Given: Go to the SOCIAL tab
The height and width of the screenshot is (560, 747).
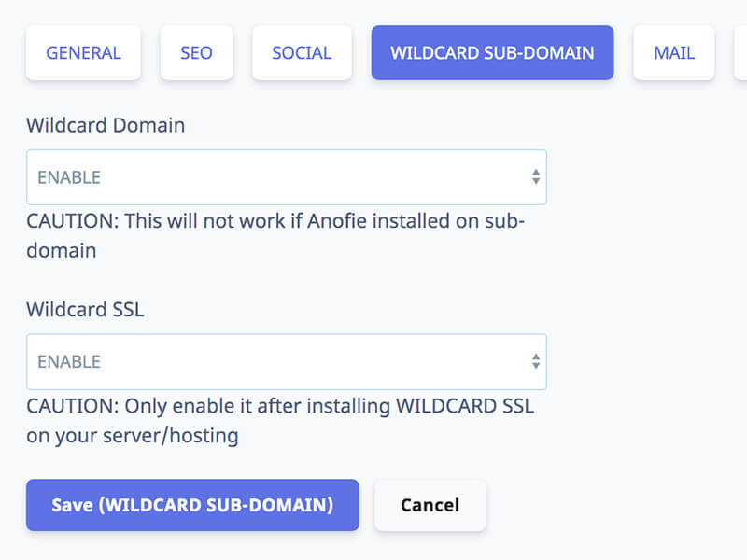Looking at the screenshot, I should pos(302,53).
